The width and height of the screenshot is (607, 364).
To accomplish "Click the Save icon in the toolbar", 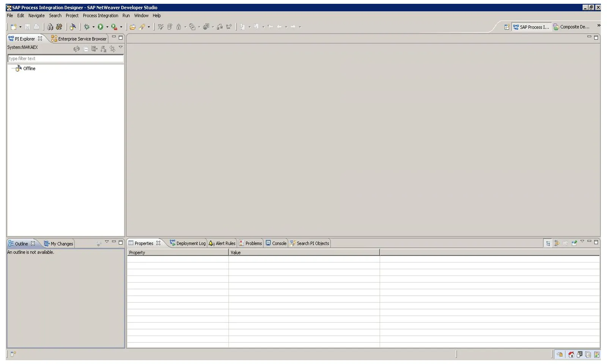I will pos(27,27).
